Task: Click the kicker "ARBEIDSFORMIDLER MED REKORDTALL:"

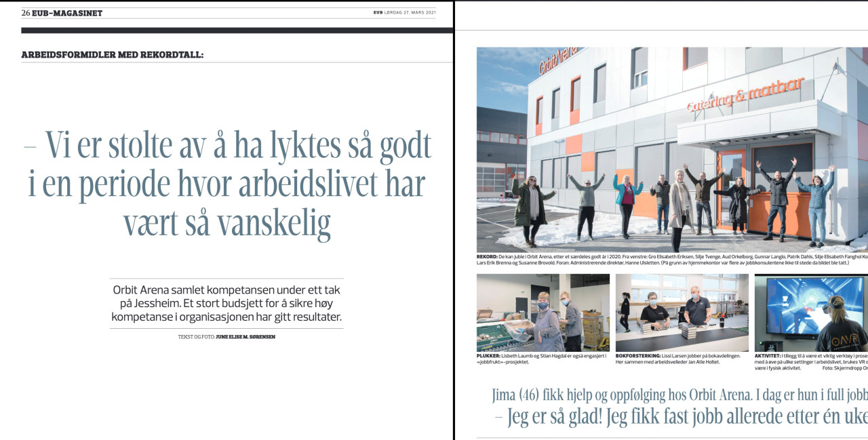Action: tap(113, 55)
